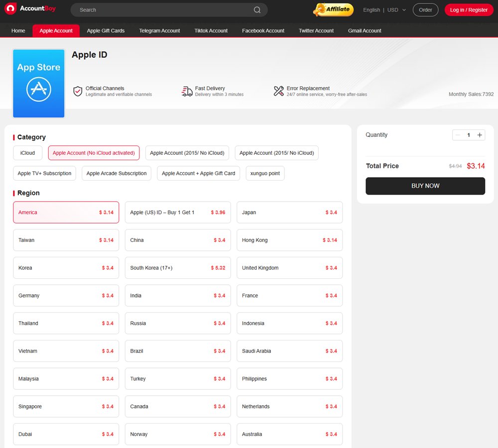Select the United Kingdom region
Viewport: 498px width, 448px height.
(x=290, y=268)
